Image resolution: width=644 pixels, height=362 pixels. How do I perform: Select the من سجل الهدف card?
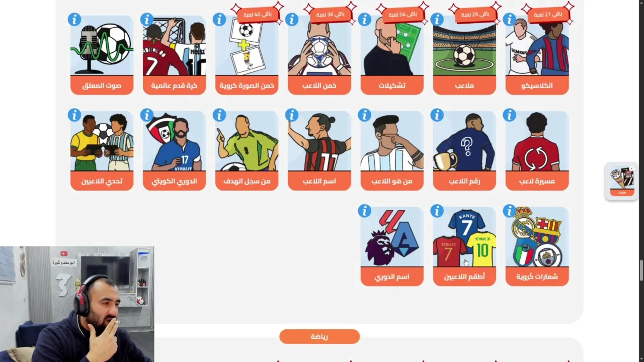point(247,150)
